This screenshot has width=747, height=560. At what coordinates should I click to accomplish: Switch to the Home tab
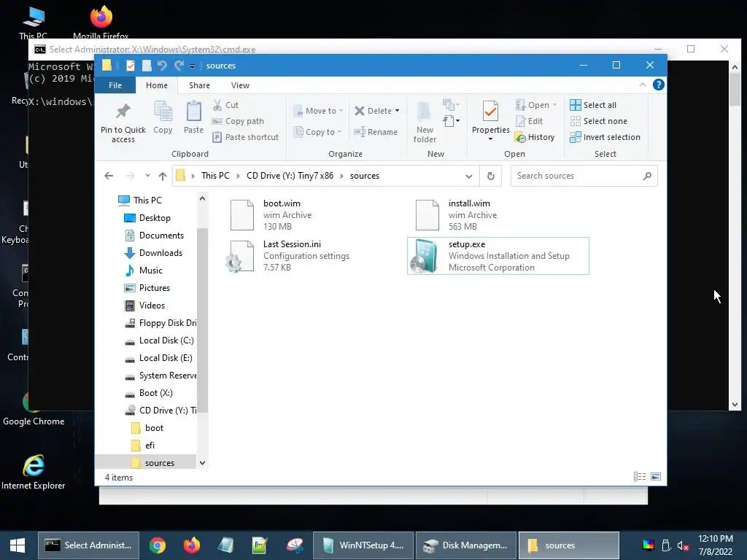(157, 85)
